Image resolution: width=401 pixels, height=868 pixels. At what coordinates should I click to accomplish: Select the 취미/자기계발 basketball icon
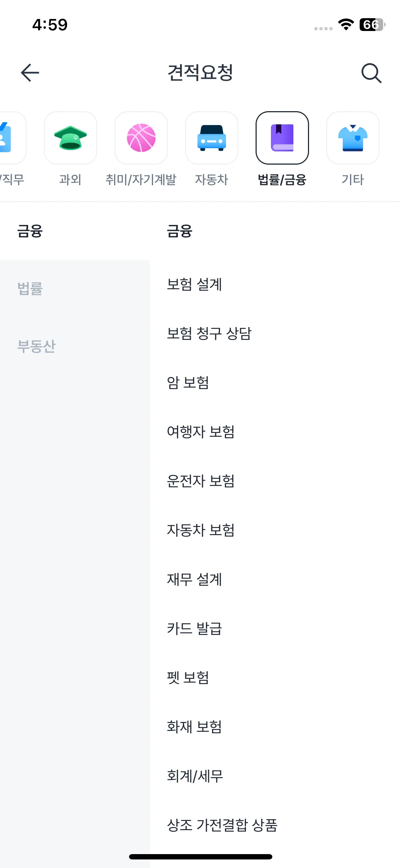tap(141, 138)
